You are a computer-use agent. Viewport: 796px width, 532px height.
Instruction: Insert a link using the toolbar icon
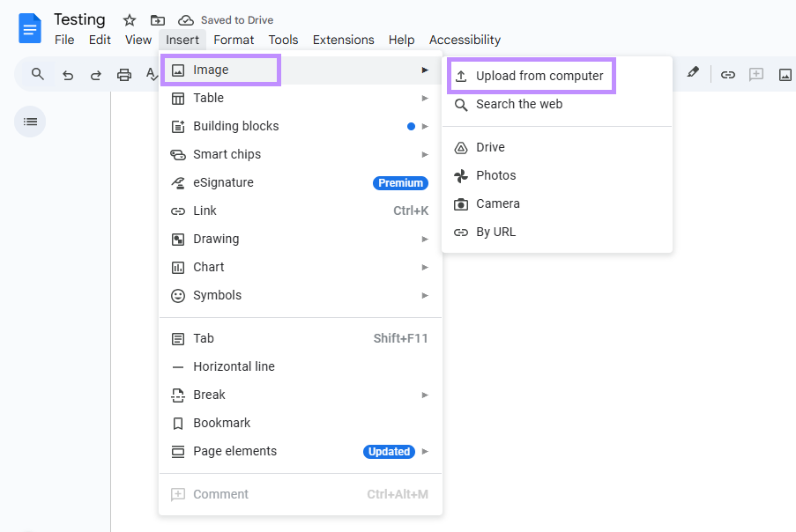click(728, 74)
